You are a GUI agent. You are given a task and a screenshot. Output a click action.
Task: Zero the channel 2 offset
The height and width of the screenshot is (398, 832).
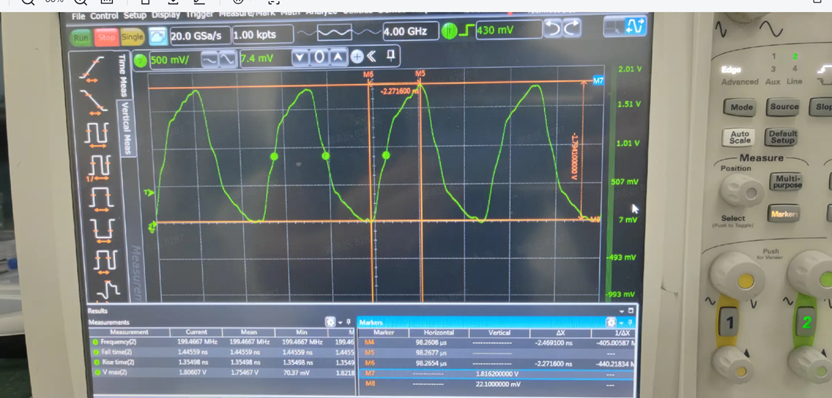[319, 57]
